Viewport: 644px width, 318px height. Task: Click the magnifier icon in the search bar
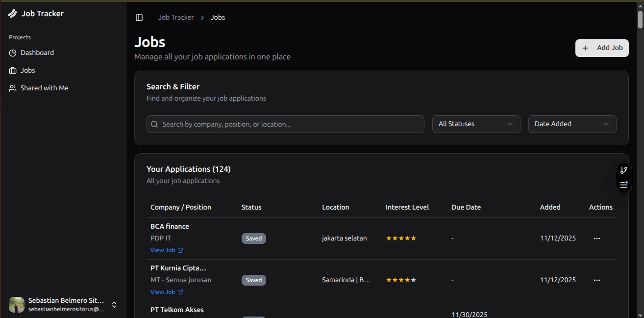(154, 124)
